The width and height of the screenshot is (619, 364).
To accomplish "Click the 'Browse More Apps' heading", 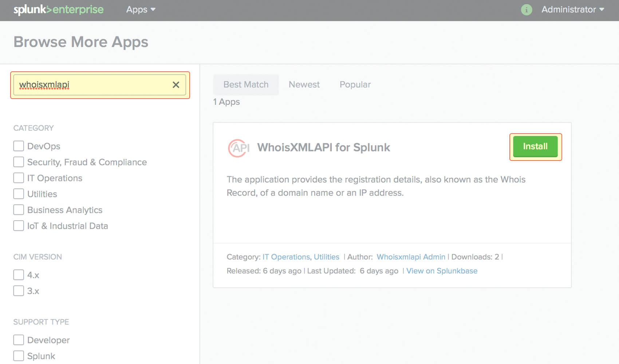I will pyautogui.click(x=81, y=42).
